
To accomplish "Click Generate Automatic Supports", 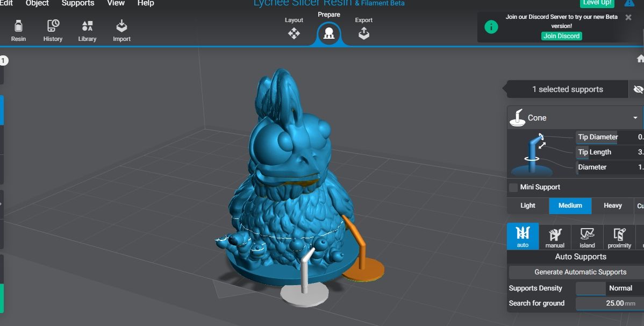I will 580,272.
